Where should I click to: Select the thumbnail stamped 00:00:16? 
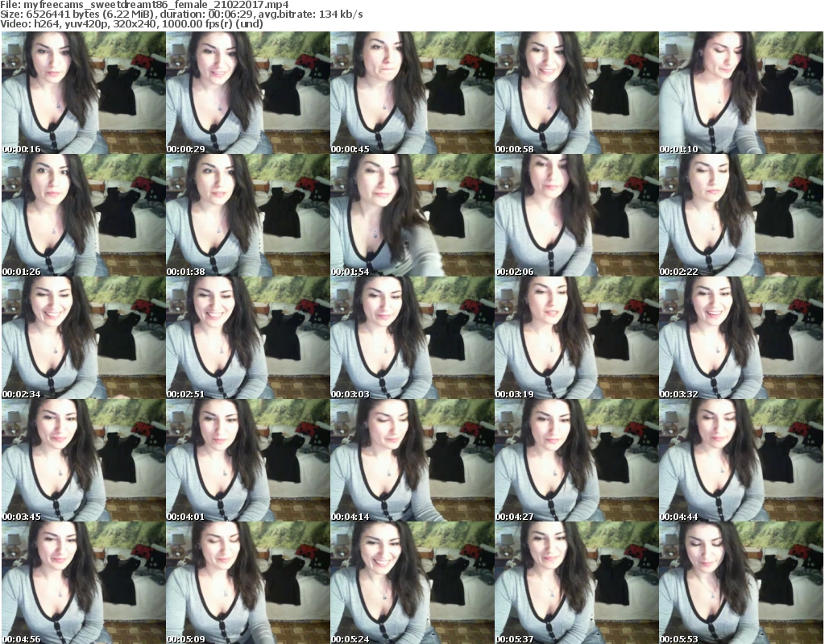[x=83, y=93]
